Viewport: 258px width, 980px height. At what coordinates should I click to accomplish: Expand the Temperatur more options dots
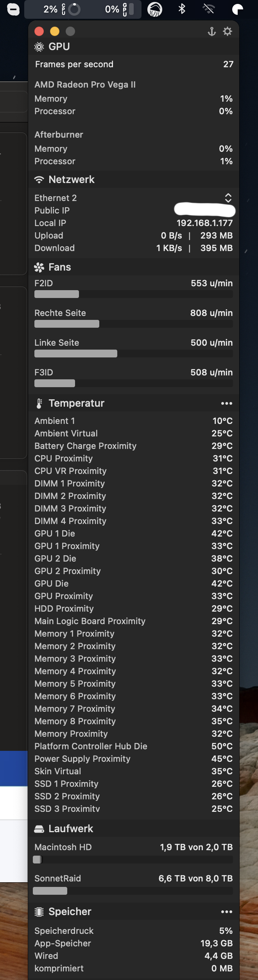[x=227, y=403]
